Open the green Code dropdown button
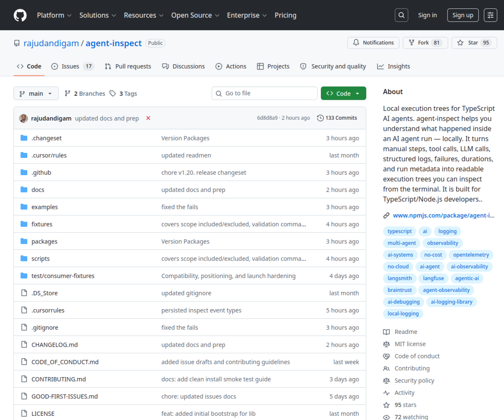The image size is (504, 420). tap(343, 93)
